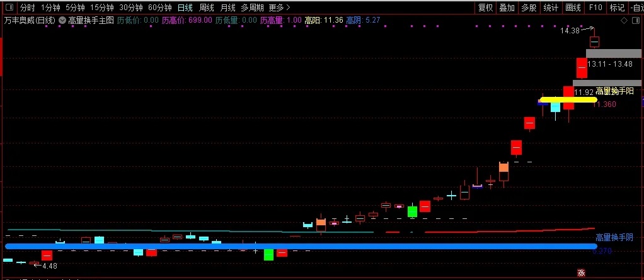
Task: Click the 高阴: 5.27 value
Action: (x=363, y=20)
